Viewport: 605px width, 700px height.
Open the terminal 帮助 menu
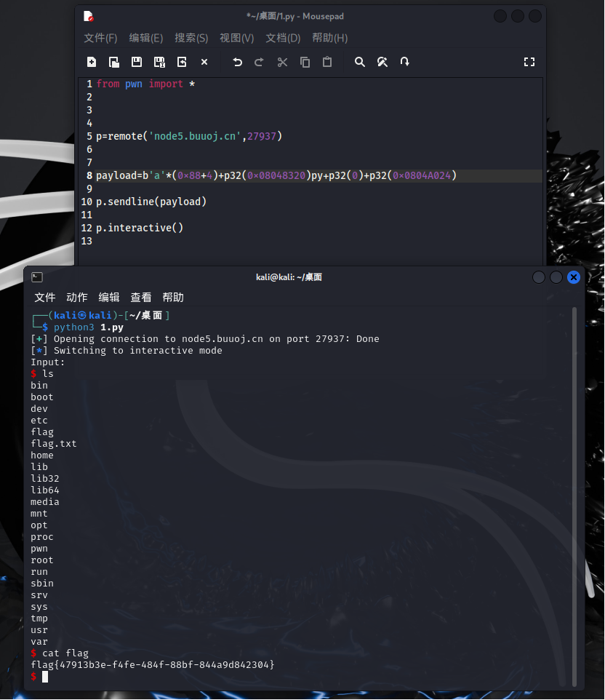(173, 297)
